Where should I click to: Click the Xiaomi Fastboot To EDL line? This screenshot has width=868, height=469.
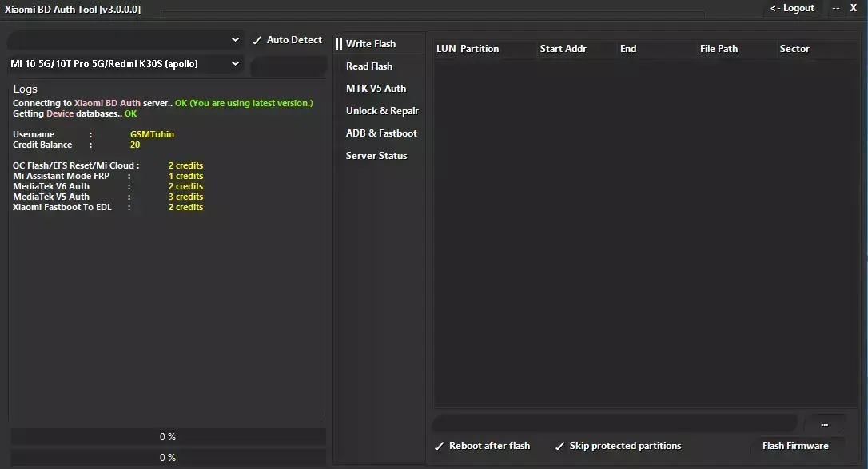pos(108,208)
